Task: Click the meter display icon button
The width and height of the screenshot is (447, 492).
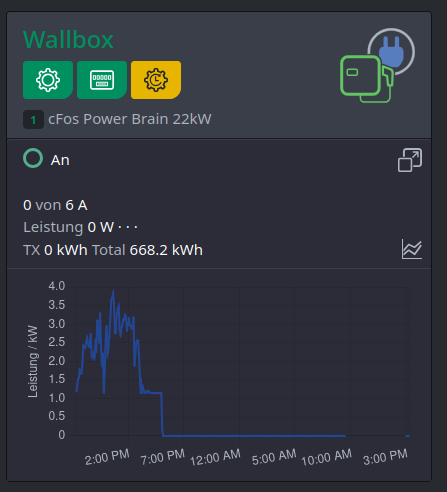Action: (x=102, y=80)
